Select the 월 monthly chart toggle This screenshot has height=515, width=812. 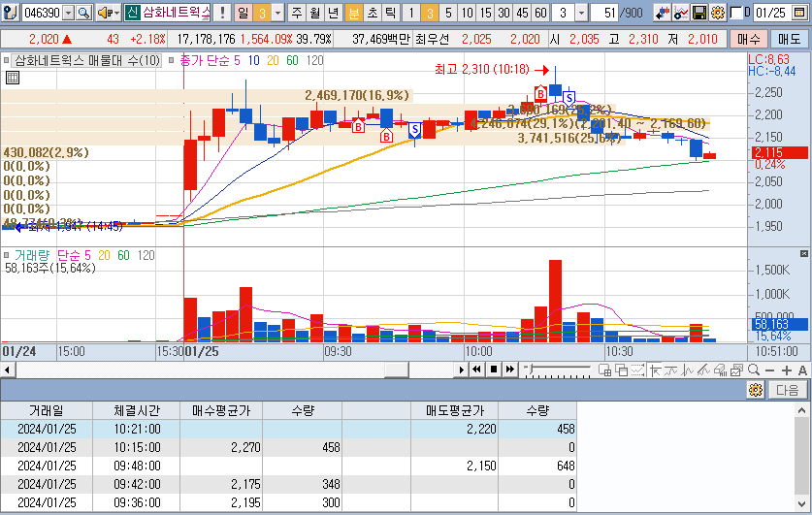[315, 13]
